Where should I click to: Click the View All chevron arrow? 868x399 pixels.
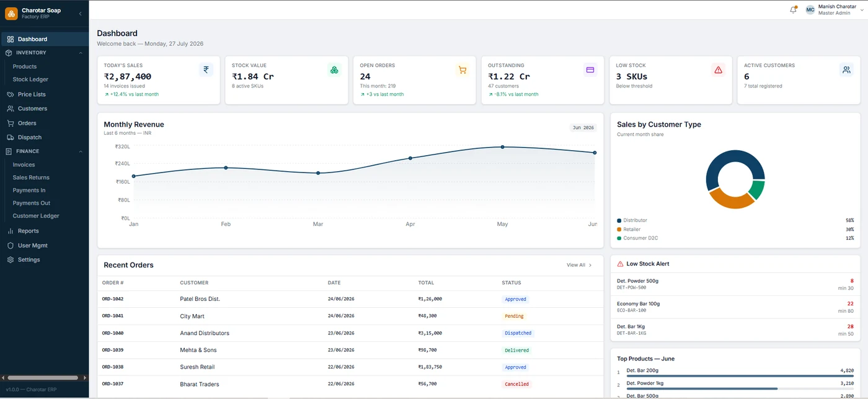tap(590, 265)
